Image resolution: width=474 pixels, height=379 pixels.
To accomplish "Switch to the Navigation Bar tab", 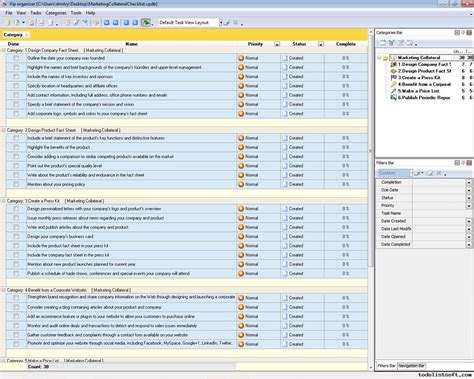I will [x=412, y=366].
